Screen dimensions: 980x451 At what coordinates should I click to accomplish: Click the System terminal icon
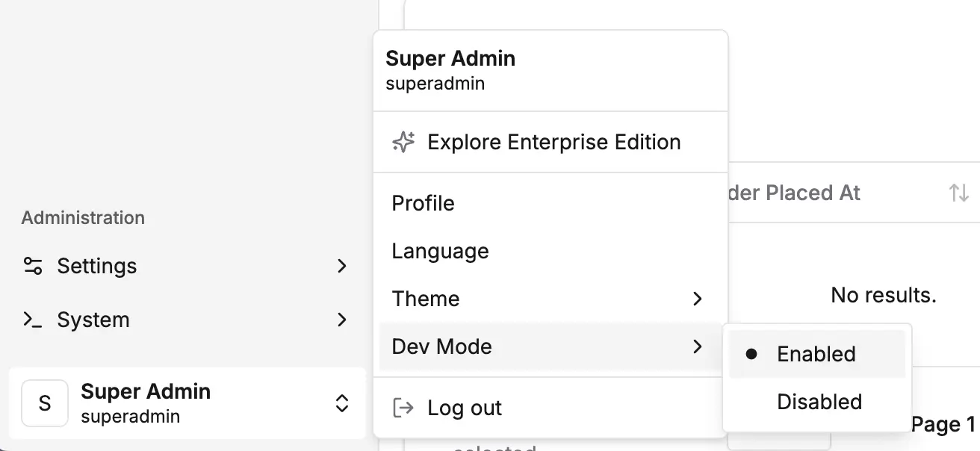click(x=33, y=320)
